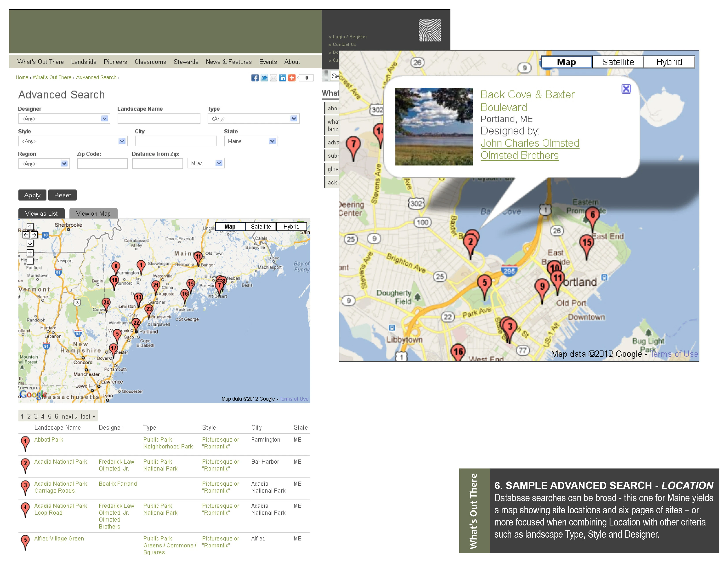Click the Back Cove photo thumbnail
Image resolution: width=728 pixels, height=563 pixels.
[434, 127]
